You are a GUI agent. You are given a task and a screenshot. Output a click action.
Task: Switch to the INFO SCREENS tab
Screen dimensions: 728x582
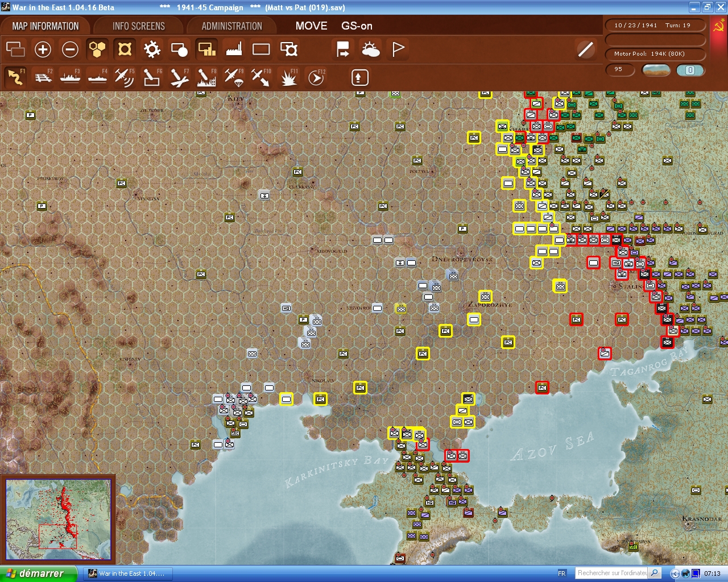pyautogui.click(x=139, y=26)
